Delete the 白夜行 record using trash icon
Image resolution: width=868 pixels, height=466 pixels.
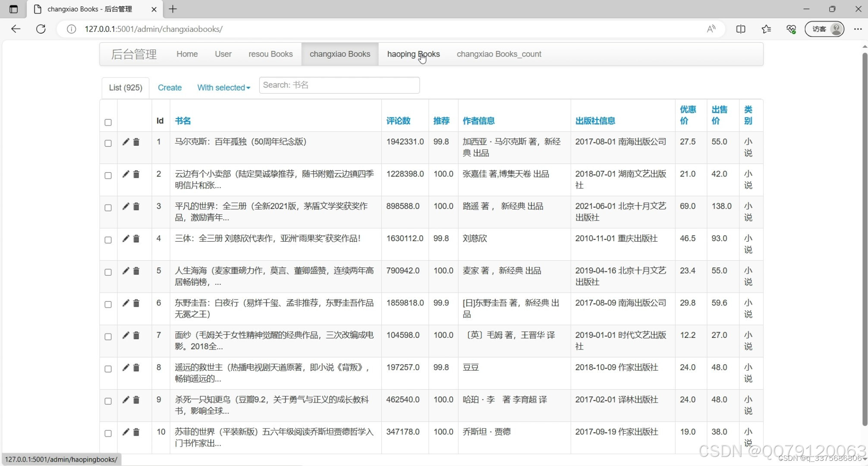(x=136, y=303)
